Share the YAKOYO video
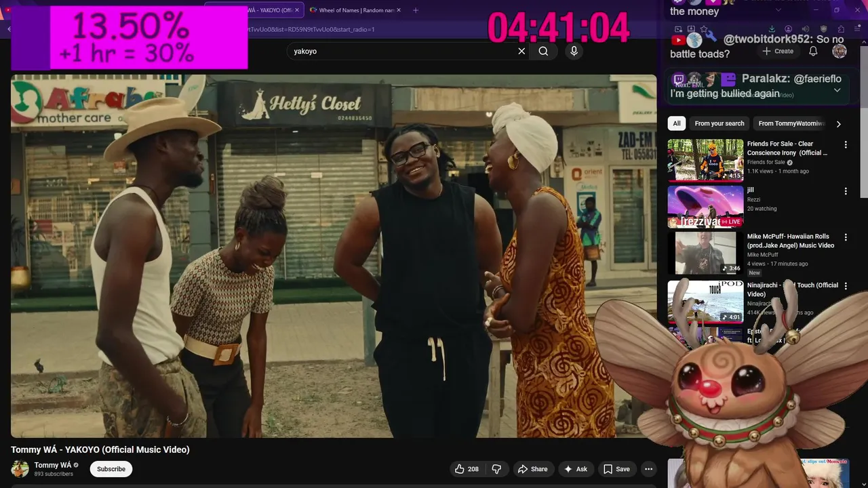Image resolution: width=868 pixels, height=488 pixels. 532,469
